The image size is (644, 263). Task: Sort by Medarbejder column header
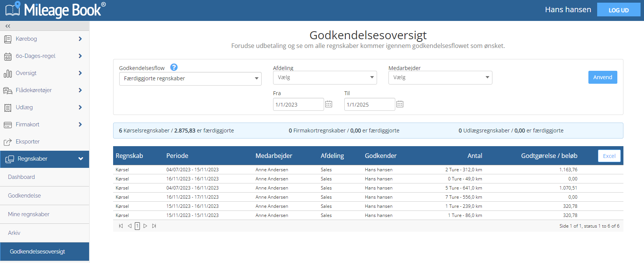click(274, 156)
